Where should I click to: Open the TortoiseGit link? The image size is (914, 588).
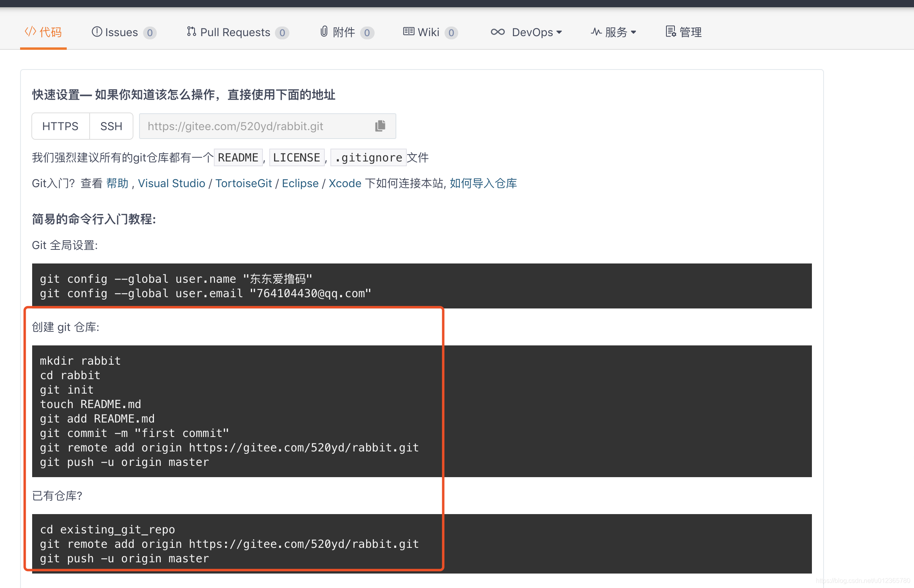[x=244, y=183]
